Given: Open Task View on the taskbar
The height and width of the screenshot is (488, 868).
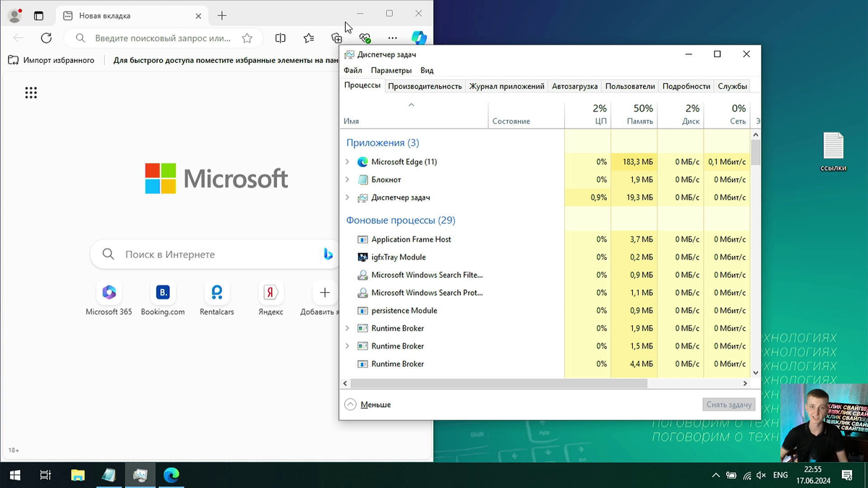Looking at the screenshot, I should click(x=45, y=475).
